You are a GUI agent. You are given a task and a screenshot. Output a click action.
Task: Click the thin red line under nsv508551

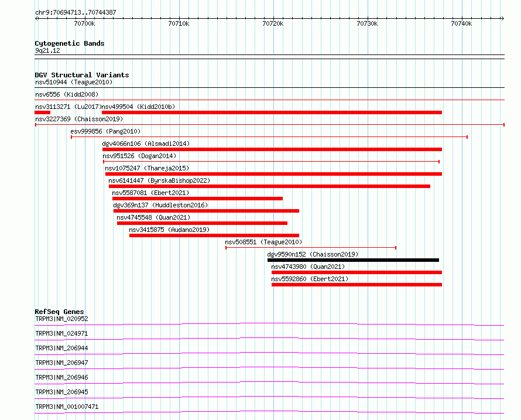tap(311, 248)
